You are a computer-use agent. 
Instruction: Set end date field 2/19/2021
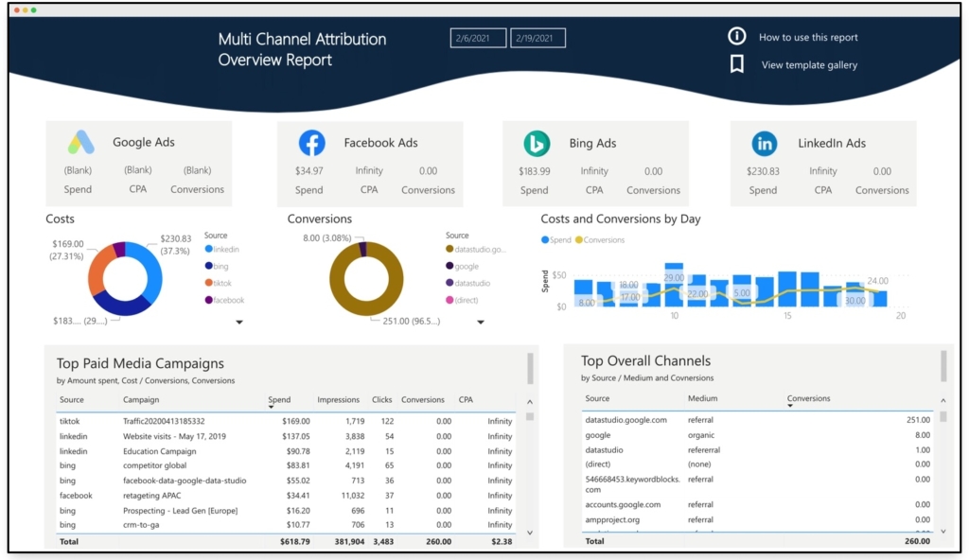(x=537, y=38)
